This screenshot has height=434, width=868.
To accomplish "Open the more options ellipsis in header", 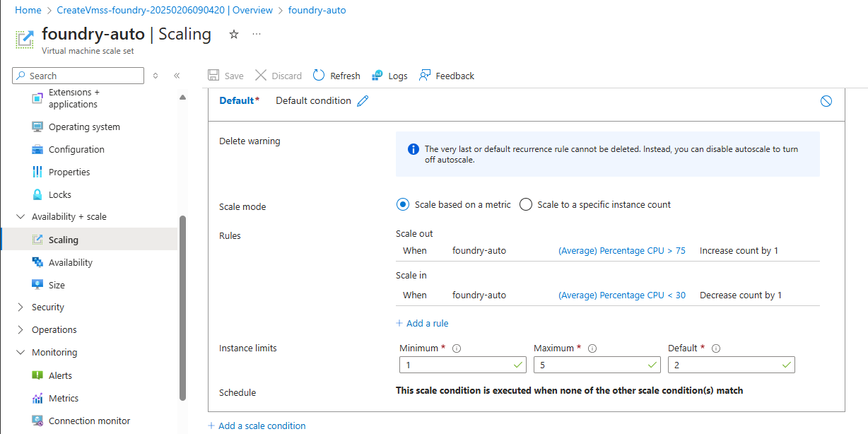I will tap(256, 34).
